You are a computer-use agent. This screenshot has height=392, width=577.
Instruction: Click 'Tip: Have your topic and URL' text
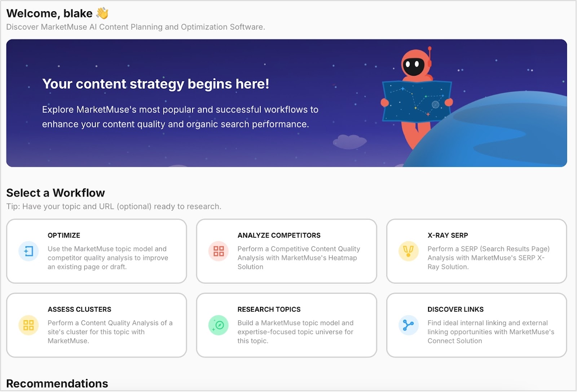coord(114,207)
